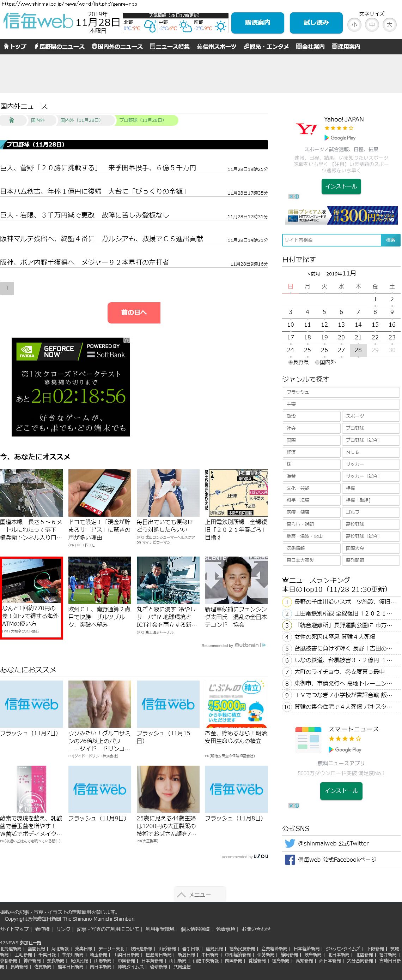The width and height of the screenshot is (402, 980).
Task: Click the 前の日へ button
Action: [134, 313]
